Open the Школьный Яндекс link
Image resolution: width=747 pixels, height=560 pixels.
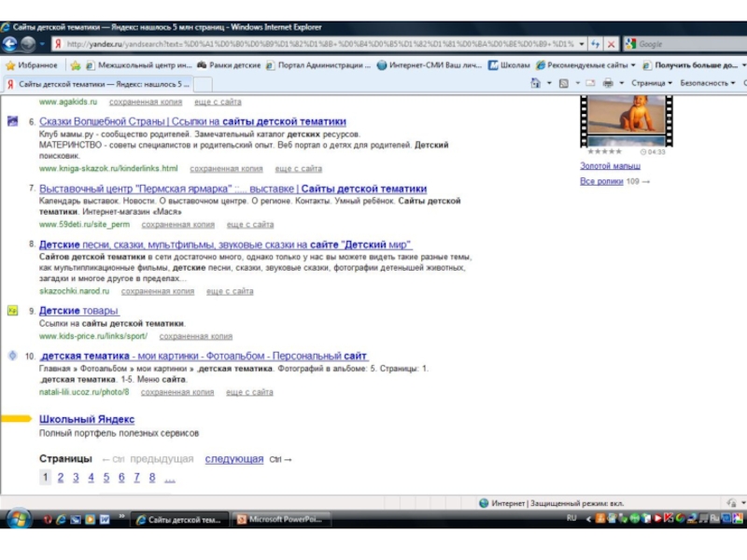click(87, 420)
